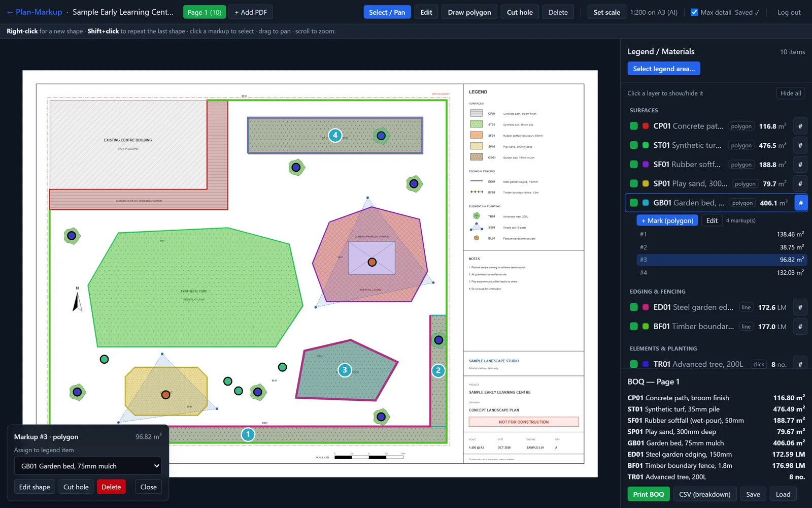Open the Page 1 (10) page selector
The image size is (812, 508).
tap(205, 12)
